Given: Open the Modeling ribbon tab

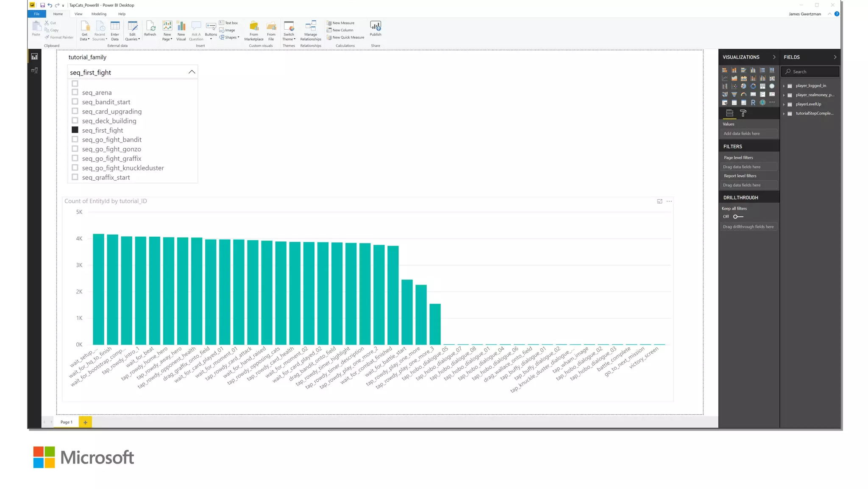Looking at the screenshot, I should [99, 14].
